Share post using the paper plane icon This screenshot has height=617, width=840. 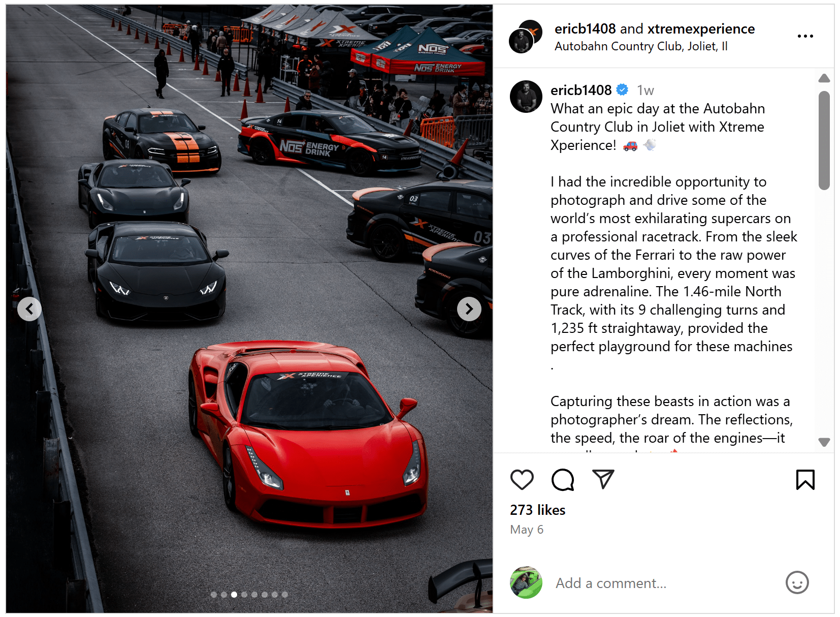tap(603, 479)
